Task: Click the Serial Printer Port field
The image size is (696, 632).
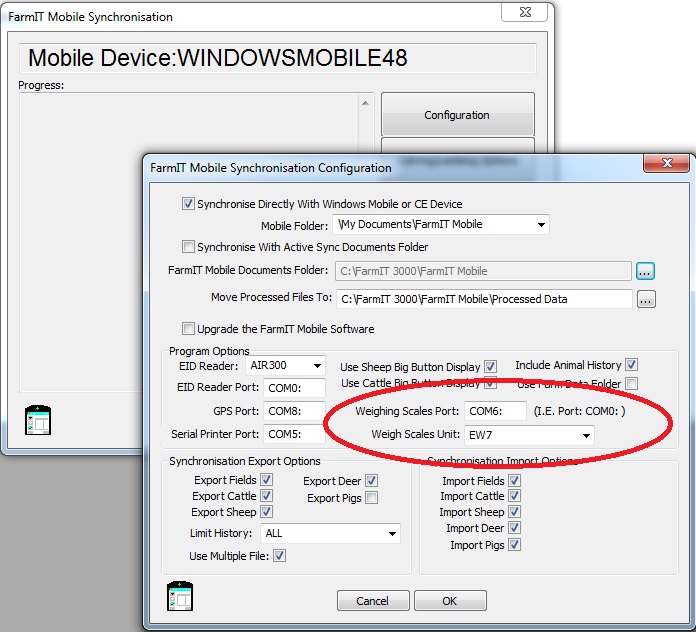Action: coord(294,434)
